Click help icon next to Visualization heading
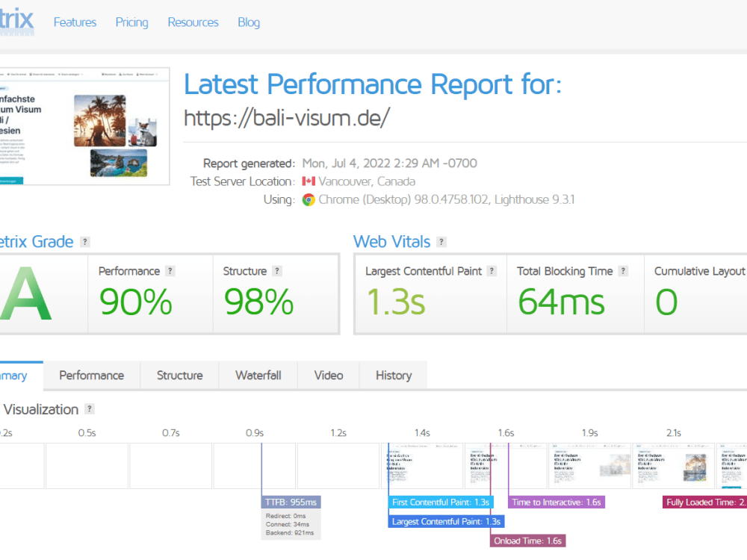747x560 pixels. click(x=89, y=409)
